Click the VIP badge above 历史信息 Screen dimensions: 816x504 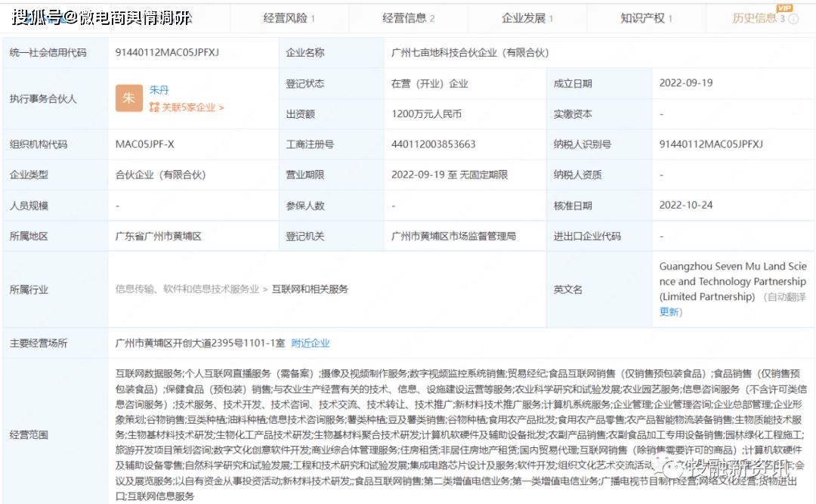pos(784,8)
